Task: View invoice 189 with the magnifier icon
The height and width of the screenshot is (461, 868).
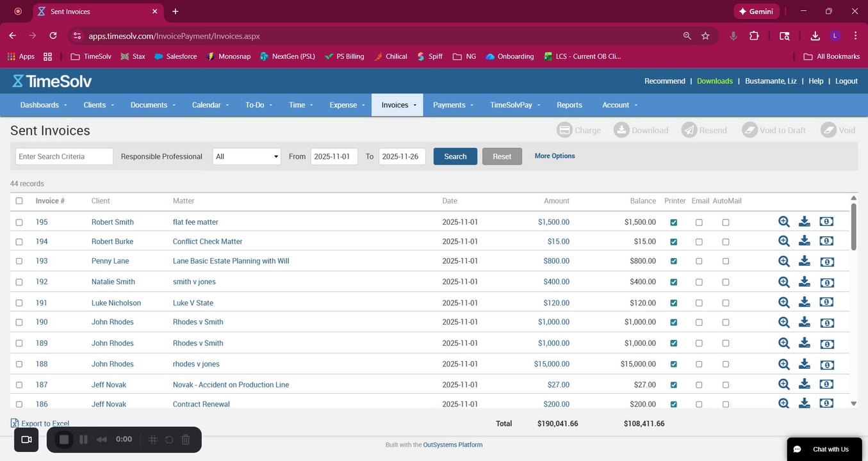Action: [x=783, y=343]
